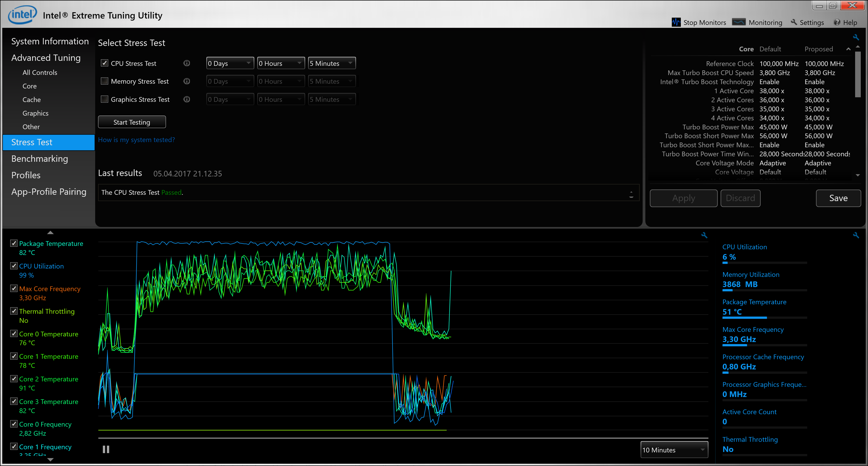Click the Apply button
Screen dimensions: 868x466
(x=683, y=198)
